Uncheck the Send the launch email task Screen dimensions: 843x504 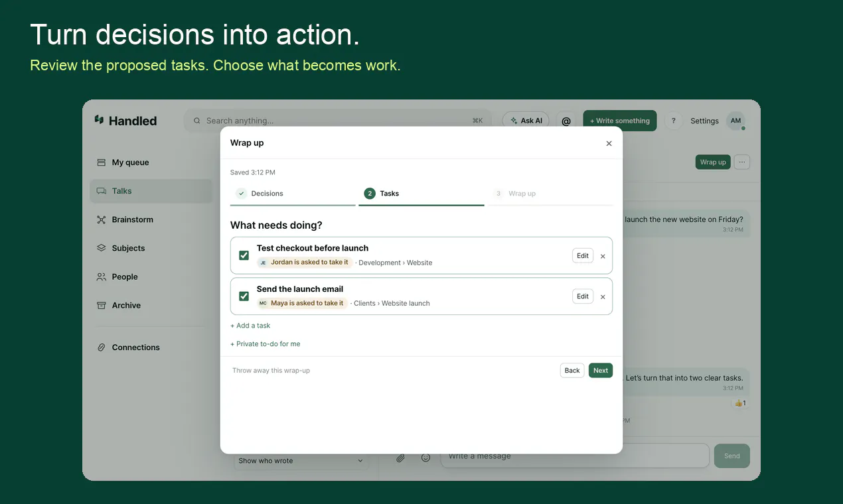[x=244, y=296]
